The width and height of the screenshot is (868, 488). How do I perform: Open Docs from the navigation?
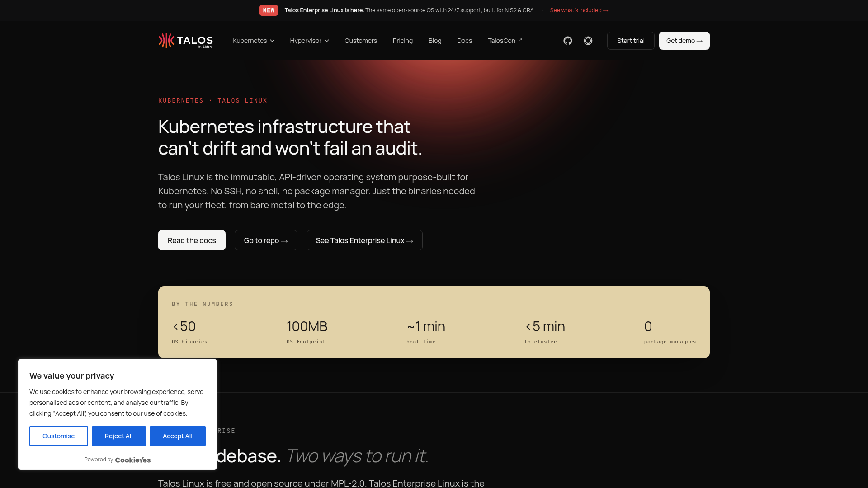(x=465, y=41)
